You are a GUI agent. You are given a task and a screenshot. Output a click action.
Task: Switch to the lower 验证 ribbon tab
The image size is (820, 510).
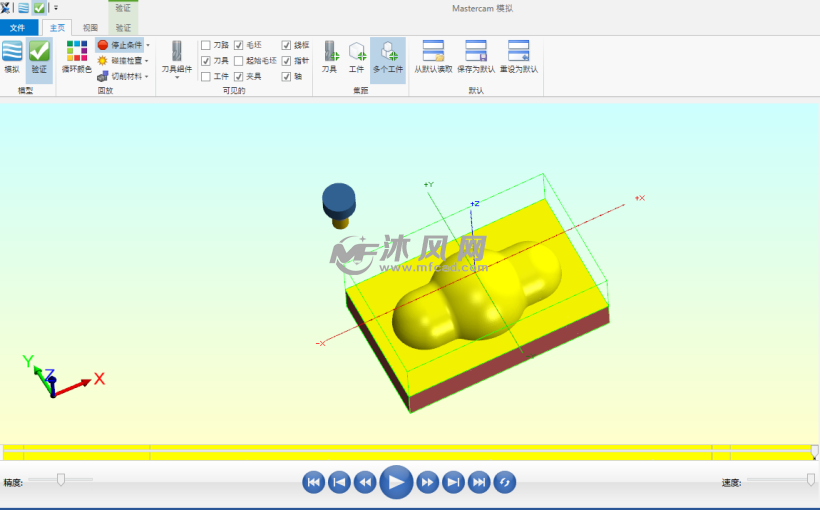pyautogui.click(x=123, y=28)
